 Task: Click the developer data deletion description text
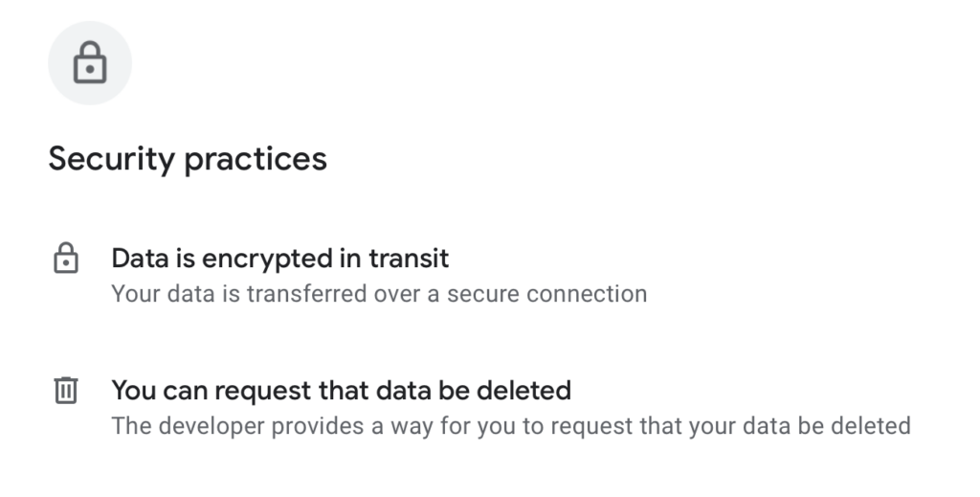coord(510,424)
